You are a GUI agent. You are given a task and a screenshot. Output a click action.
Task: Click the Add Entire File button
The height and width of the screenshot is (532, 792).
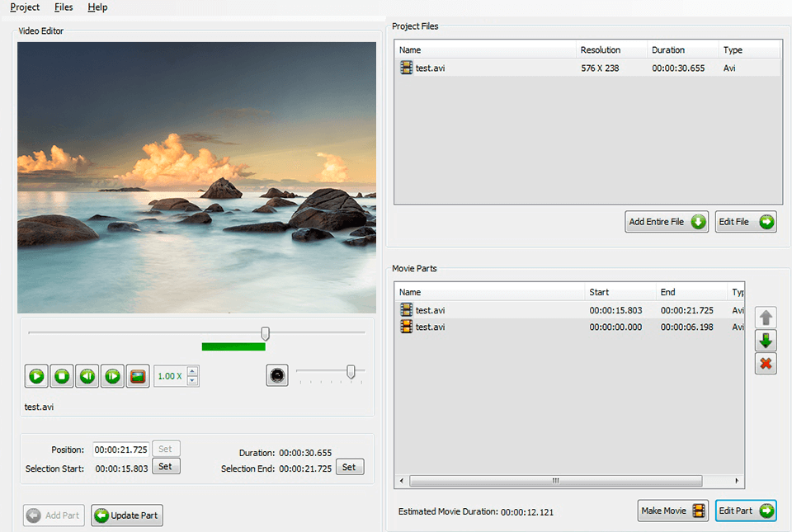666,221
